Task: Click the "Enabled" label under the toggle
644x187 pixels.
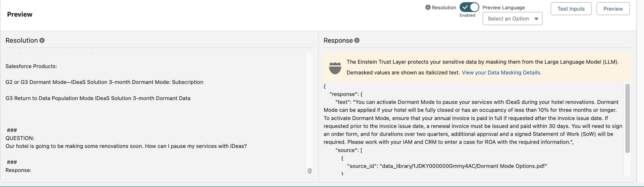Action: coord(467,15)
